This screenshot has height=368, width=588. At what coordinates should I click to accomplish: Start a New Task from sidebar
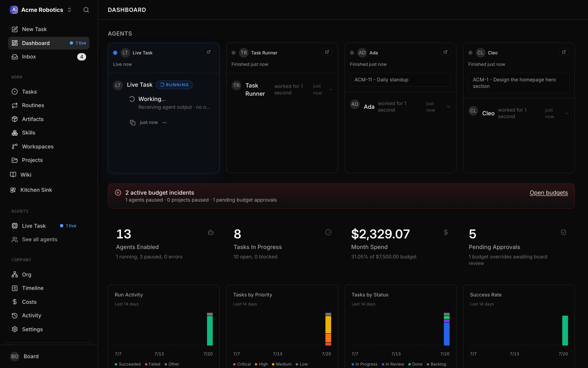point(49,29)
